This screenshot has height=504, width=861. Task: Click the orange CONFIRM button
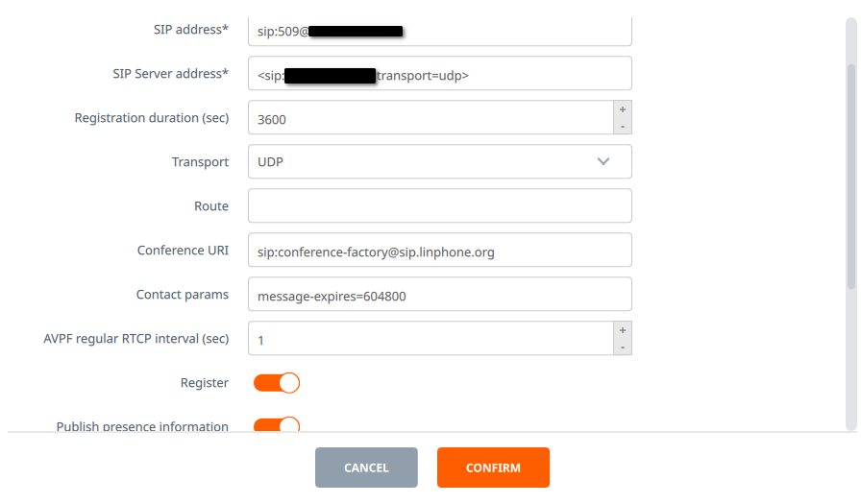pyautogui.click(x=493, y=468)
